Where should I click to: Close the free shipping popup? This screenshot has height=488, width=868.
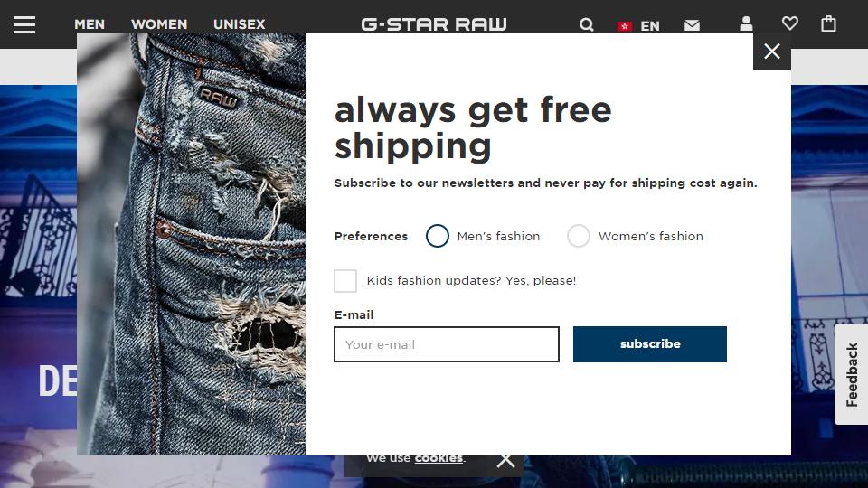(771, 52)
